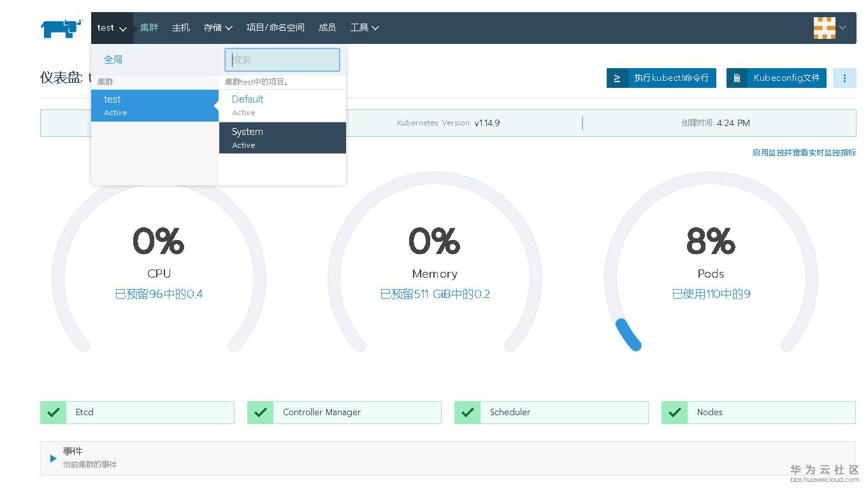868x489 pixels.
Task: Open the 成员 members tab
Action: [327, 28]
